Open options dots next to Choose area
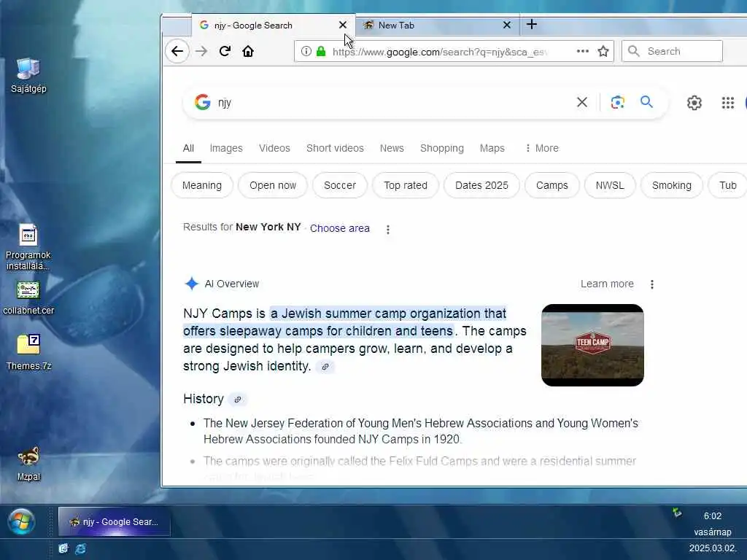The image size is (747, 560). [x=388, y=230]
